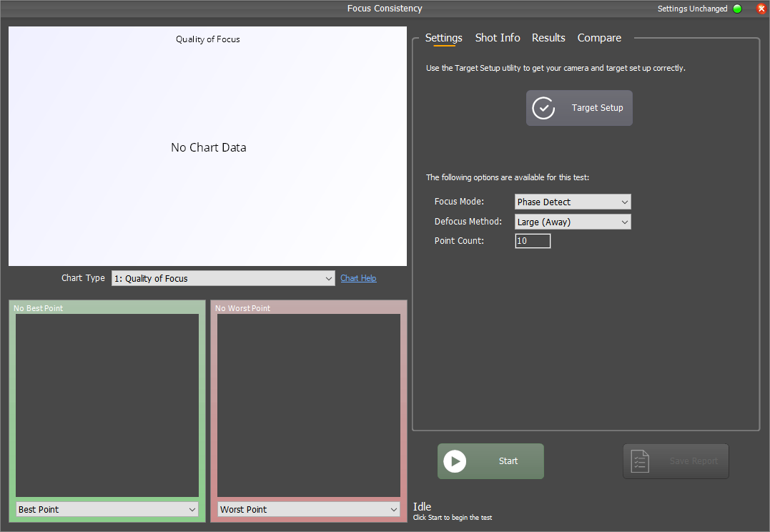Click the 'Click Start to begin the test' text
The width and height of the screenshot is (770, 532).
point(453,518)
